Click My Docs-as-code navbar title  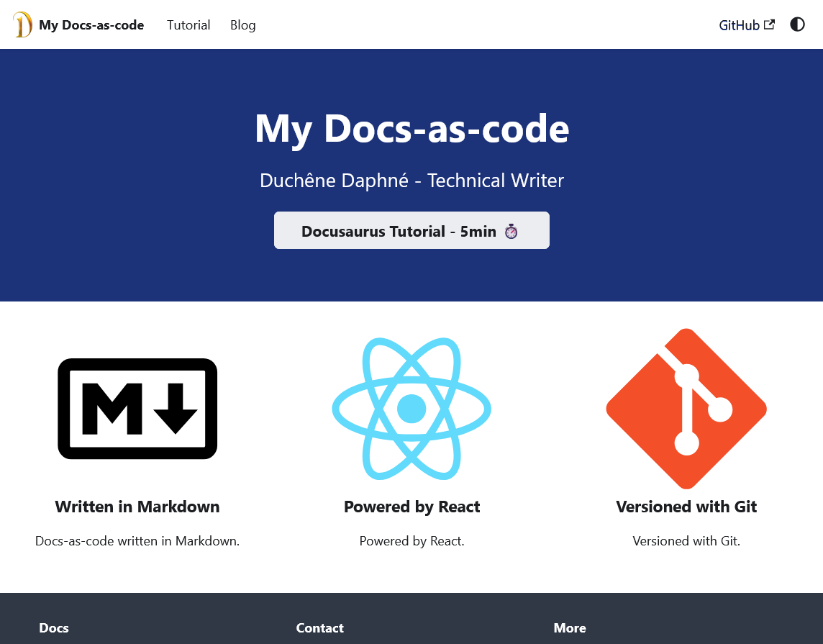[x=91, y=24]
